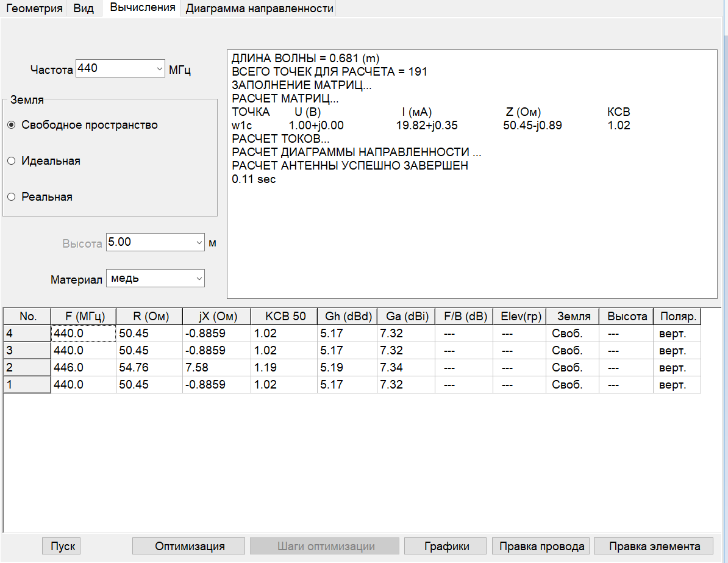
Task: Switch to the Геометрия tab
Action: [x=34, y=9]
